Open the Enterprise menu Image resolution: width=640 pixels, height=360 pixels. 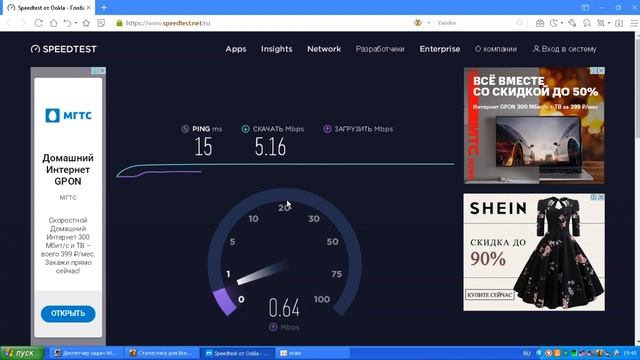[440, 49]
